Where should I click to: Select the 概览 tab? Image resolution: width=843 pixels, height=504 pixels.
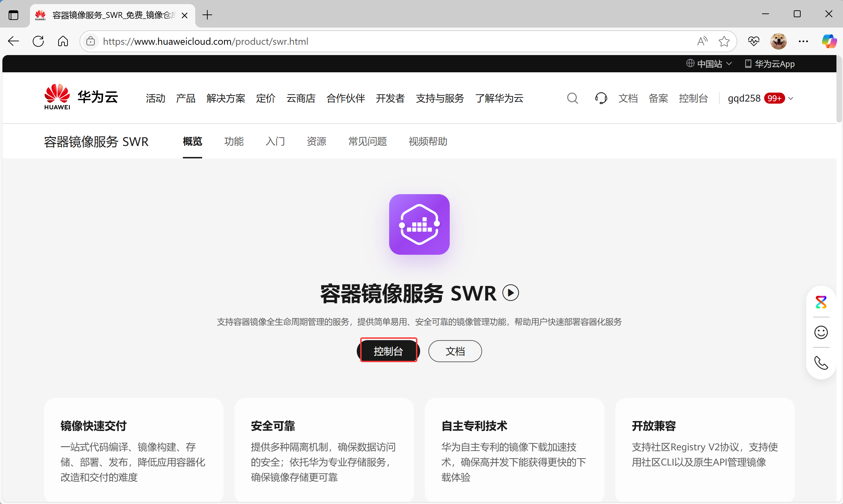(192, 141)
